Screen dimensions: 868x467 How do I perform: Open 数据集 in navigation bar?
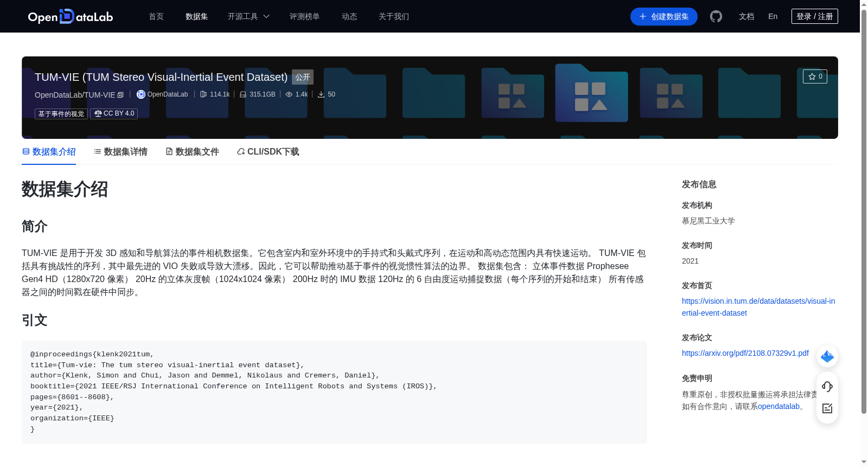[197, 16]
